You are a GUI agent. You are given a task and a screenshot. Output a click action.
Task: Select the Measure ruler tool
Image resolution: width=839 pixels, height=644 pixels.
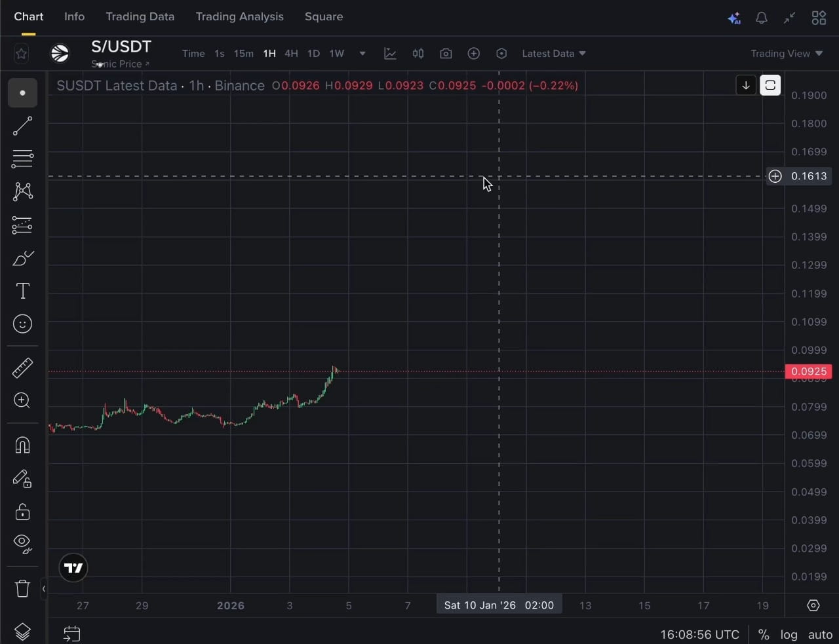point(22,368)
